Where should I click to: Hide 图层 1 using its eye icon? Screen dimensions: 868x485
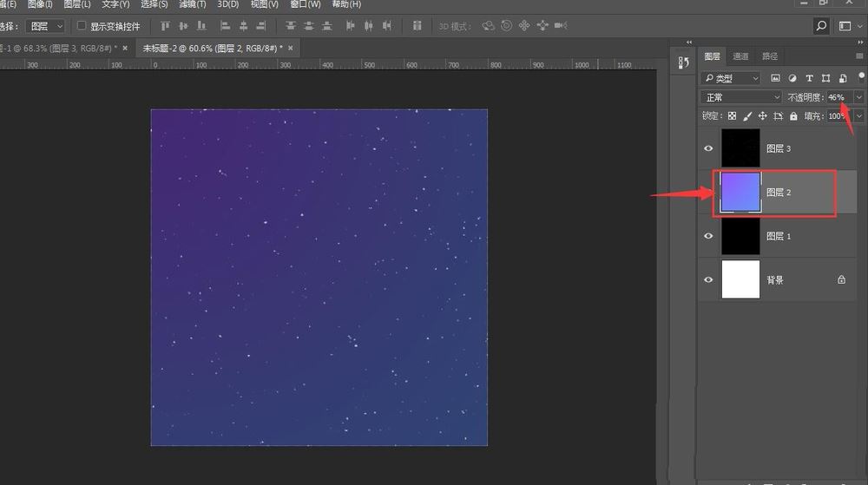tap(708, 236)
